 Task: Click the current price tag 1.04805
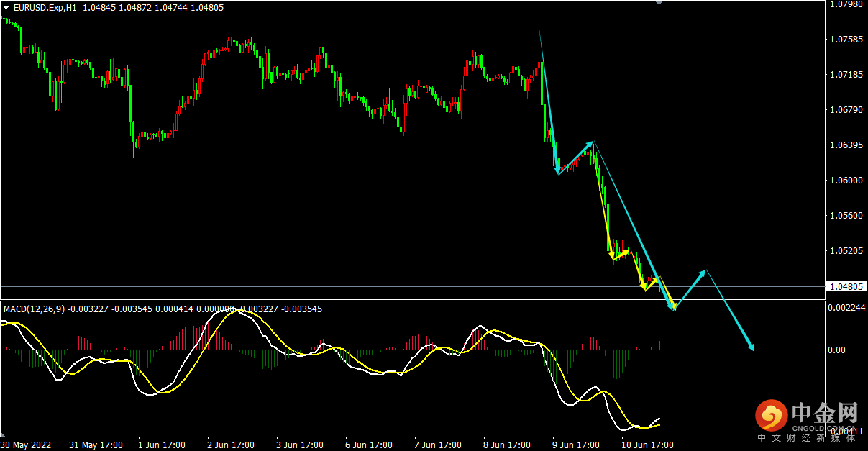coord(846,286)
